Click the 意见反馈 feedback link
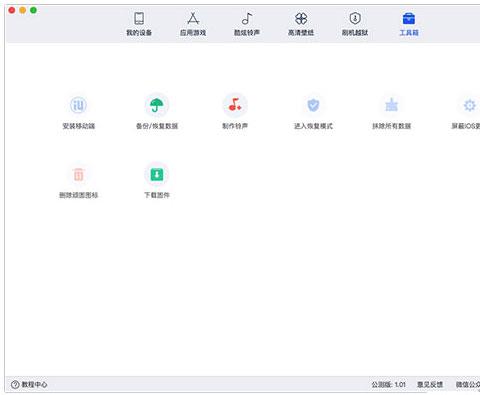Screen dimensions: 480x395 coord(430,384)
